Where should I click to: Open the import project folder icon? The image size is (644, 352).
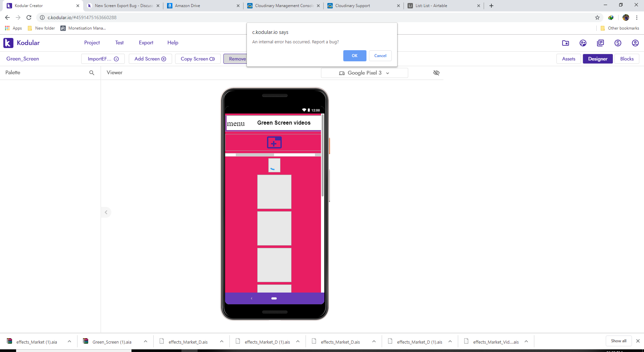pyautogui.click(x=566, y=43)
